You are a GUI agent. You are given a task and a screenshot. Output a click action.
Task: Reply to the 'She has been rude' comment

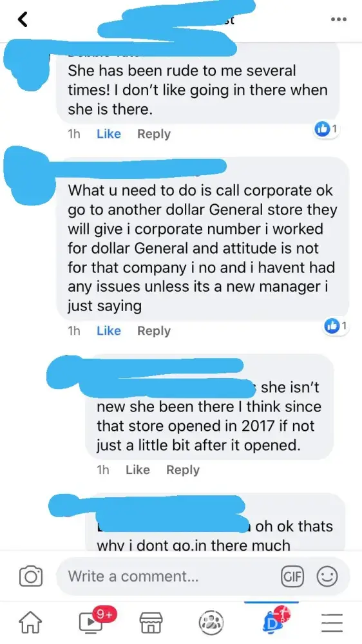point(154,134)
